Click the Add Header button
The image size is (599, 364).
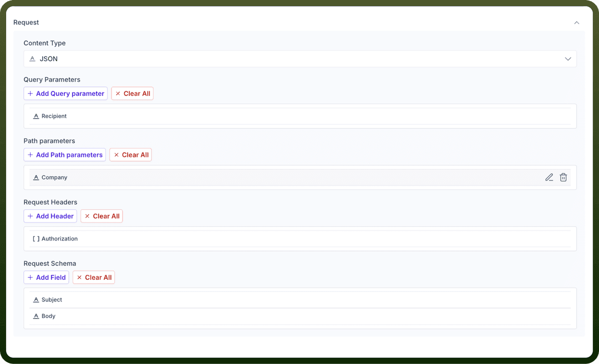pos(50,216)
